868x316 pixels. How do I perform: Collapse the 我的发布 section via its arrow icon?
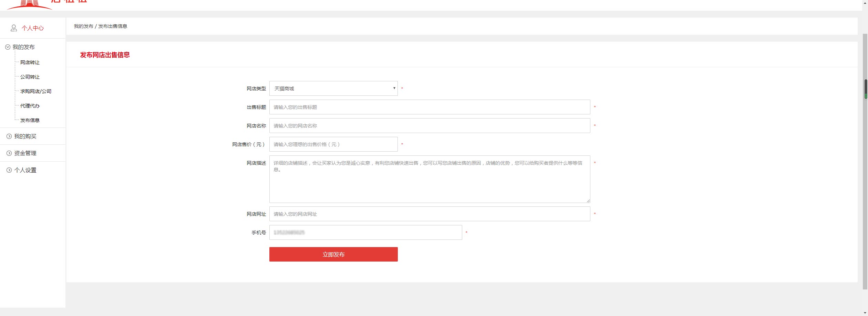tap(8, 47)
